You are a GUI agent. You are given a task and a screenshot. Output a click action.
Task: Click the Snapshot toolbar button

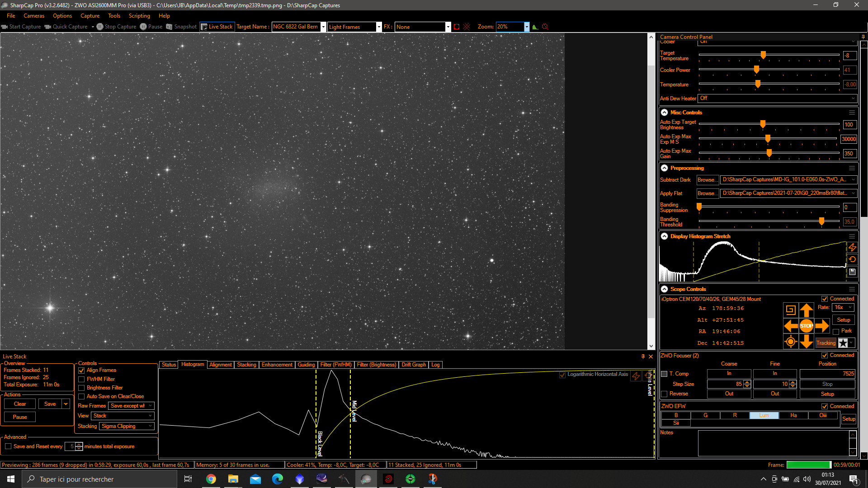(181, 27)
